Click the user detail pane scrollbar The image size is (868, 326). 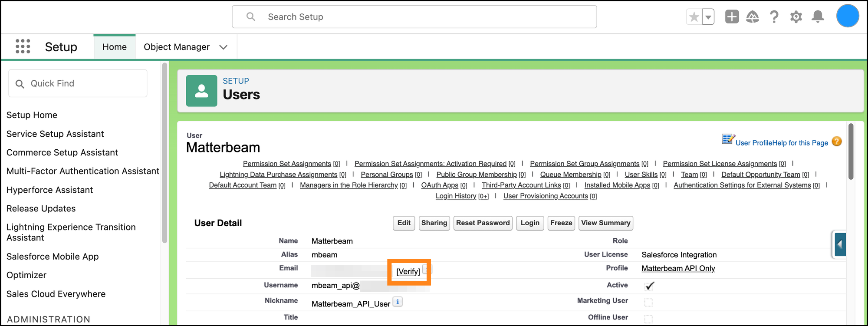pos(851,151)
